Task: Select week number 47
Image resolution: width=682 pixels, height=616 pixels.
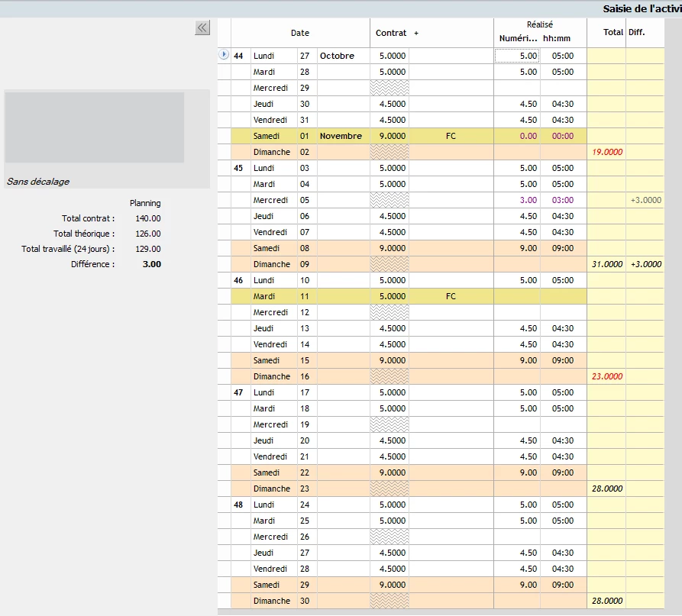Action: pos(238,392)
